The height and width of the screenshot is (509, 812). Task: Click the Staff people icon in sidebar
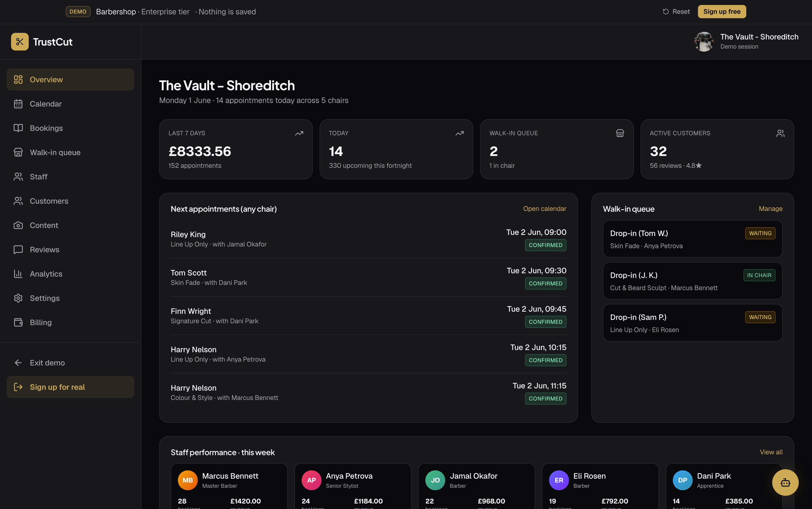click(18, 176)
